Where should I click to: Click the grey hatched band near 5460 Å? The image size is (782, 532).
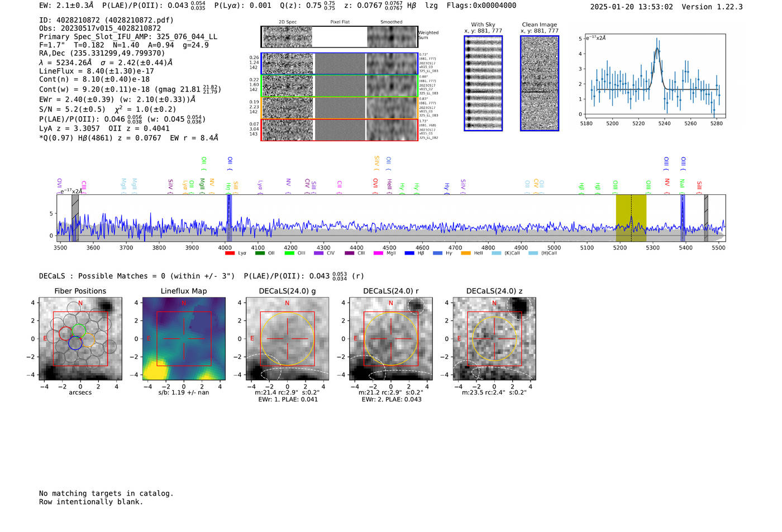(706, 218)
